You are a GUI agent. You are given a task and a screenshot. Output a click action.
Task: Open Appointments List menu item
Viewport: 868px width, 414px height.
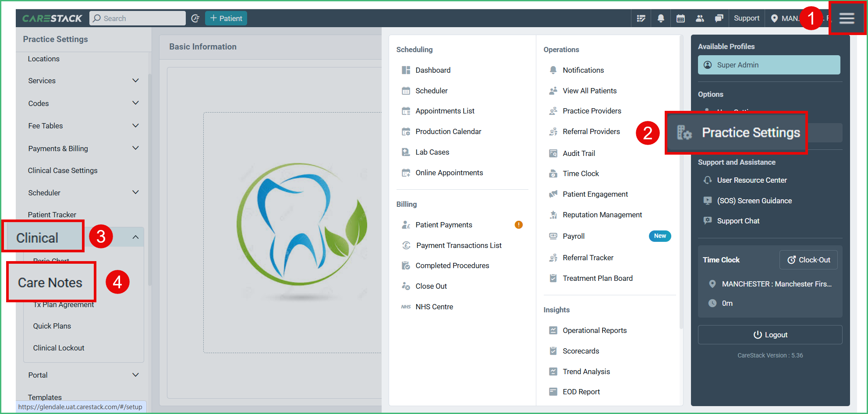click(445, 111)
